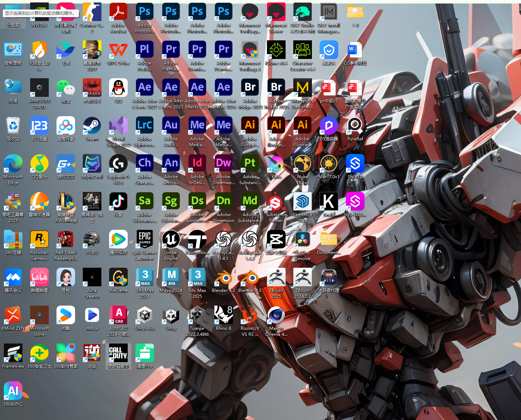Screen dimensions: 521x420
Task: Select the Logitech G HUB icon
Action: click(x=118, y=170)
